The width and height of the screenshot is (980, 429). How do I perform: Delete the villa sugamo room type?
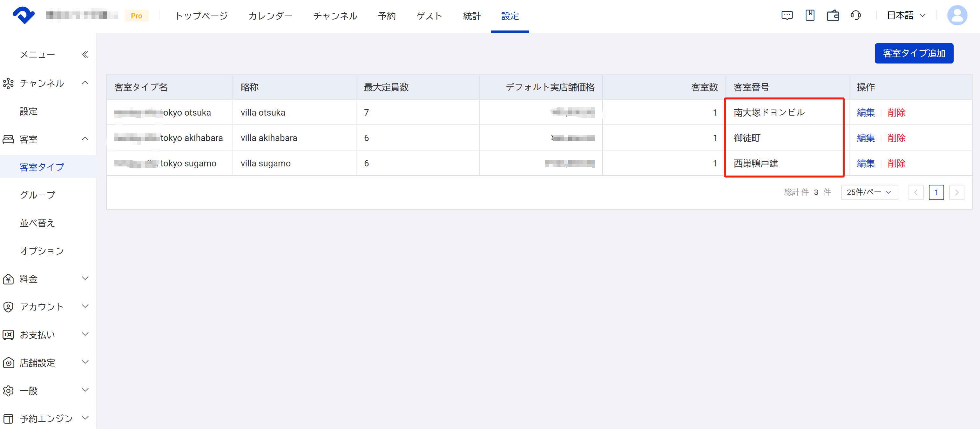coord(896,164)
